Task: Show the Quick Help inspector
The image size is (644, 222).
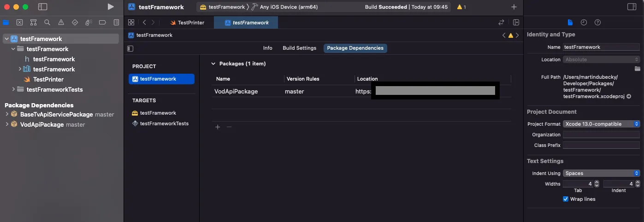Action: [x=597, y=22]
